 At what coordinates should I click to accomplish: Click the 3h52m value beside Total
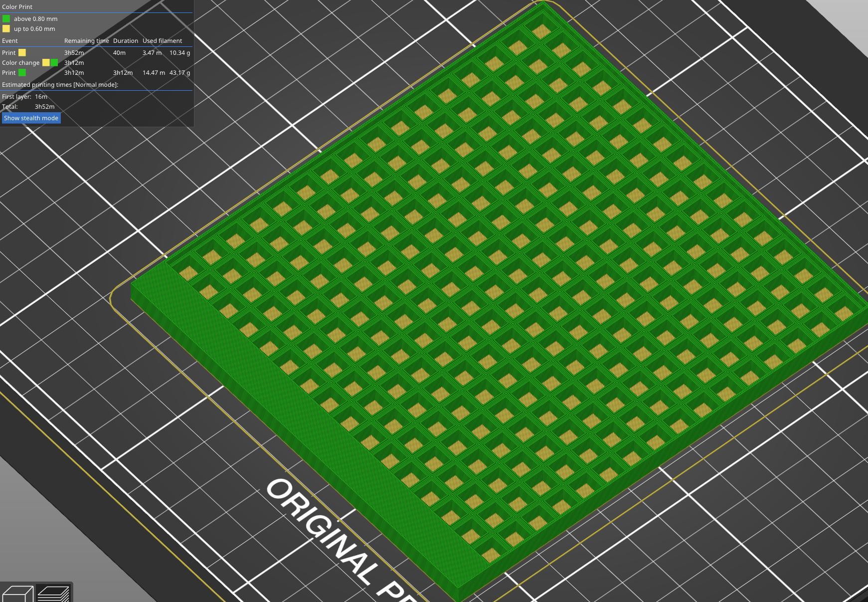(44, 107)
